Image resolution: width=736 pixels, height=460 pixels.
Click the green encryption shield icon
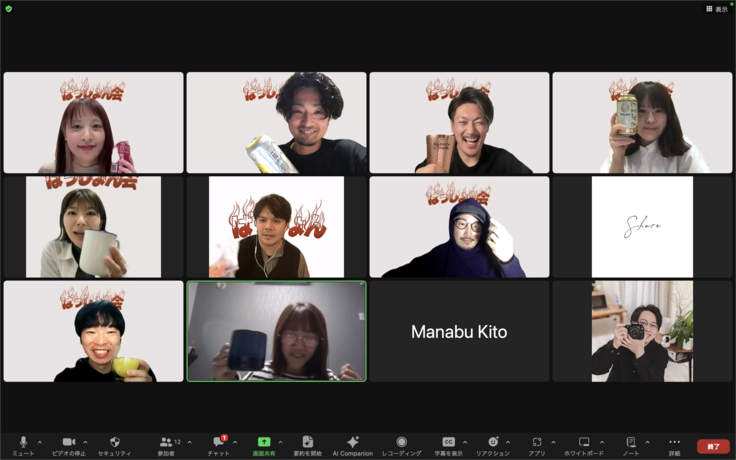click(9, 9)
